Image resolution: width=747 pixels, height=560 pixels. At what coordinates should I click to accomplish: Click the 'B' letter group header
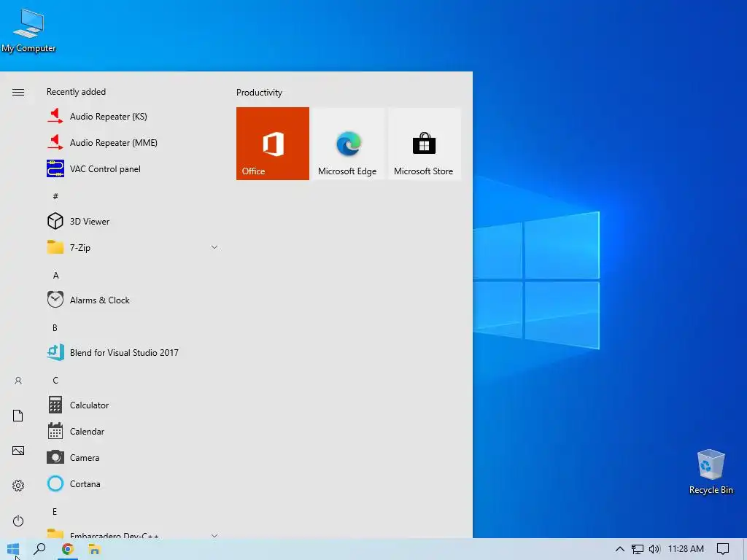point(55,327)
